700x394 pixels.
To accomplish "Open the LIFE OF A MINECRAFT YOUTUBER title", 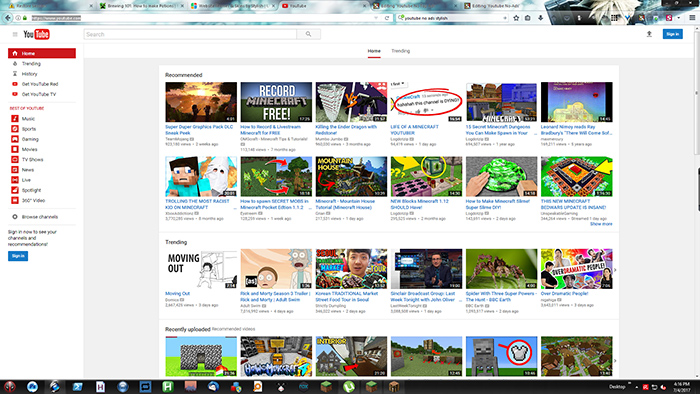I will pos(414,130).
